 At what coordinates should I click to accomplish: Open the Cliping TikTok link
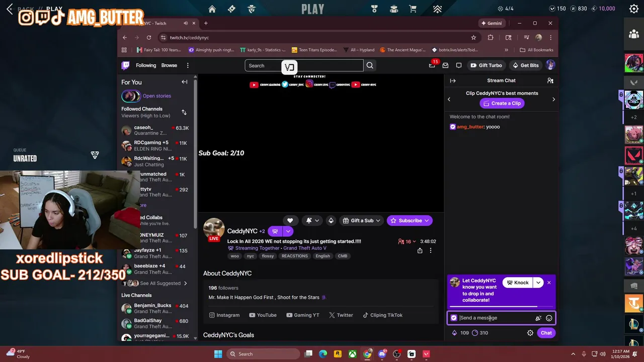coord(382,315)
